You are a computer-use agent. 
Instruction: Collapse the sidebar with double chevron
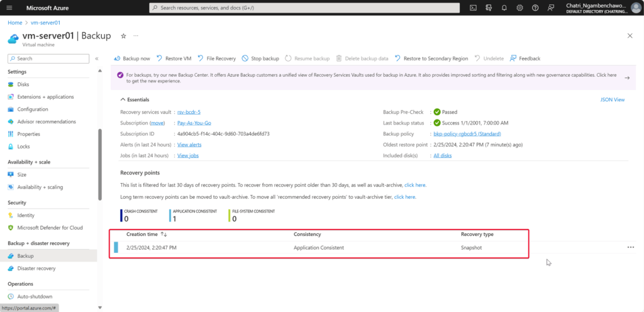[x=97, y=58]
